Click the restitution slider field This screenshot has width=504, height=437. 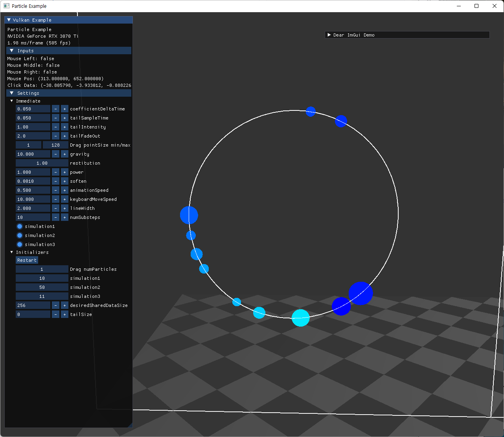pos(42,163)
